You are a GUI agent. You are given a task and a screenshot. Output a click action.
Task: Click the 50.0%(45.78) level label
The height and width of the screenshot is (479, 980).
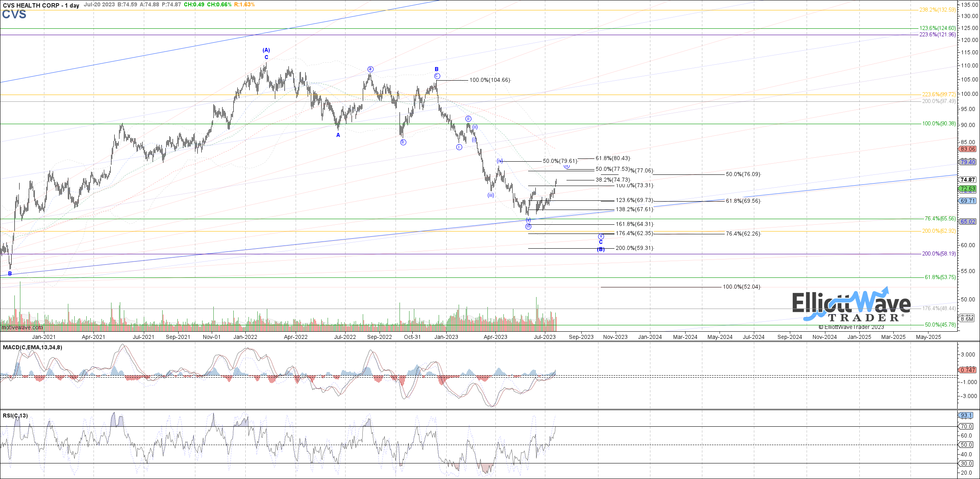point(940,325)
